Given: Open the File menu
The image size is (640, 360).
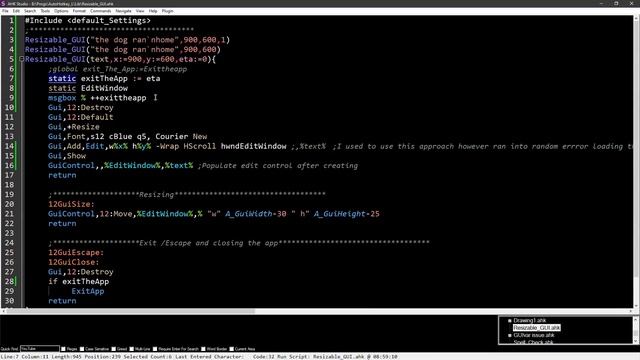Looking at the screenshot, I should pos(5,11).
